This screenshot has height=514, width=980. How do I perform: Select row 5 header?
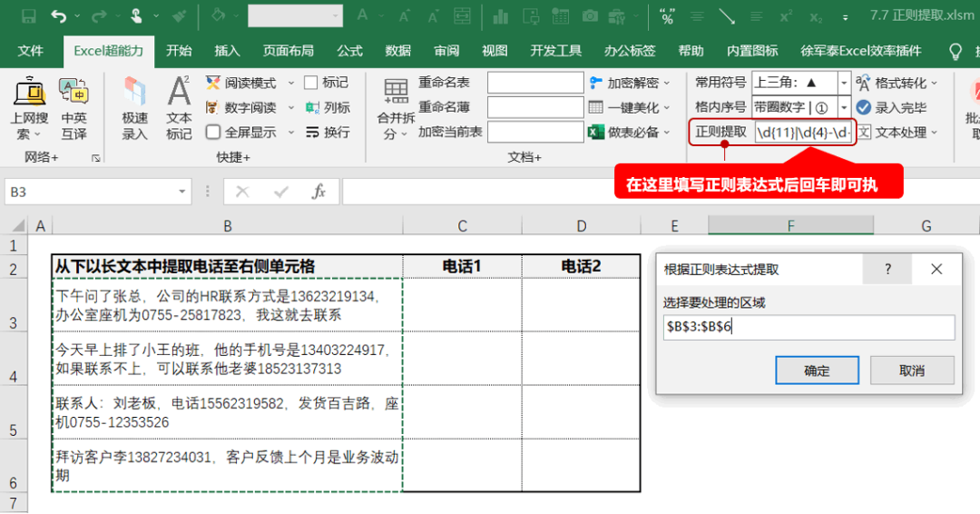[x=14, y=412]
